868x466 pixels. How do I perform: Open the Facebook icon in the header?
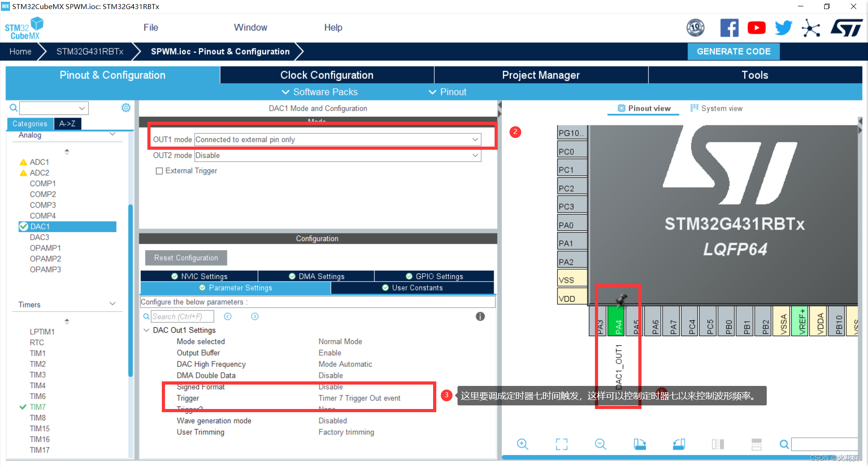click(x=729, y=28)
